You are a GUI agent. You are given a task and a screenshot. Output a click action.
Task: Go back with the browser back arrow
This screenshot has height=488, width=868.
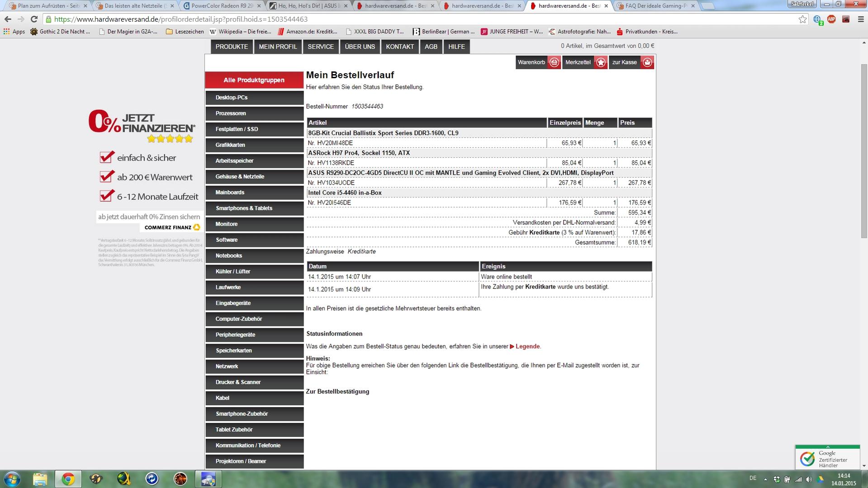8,19
